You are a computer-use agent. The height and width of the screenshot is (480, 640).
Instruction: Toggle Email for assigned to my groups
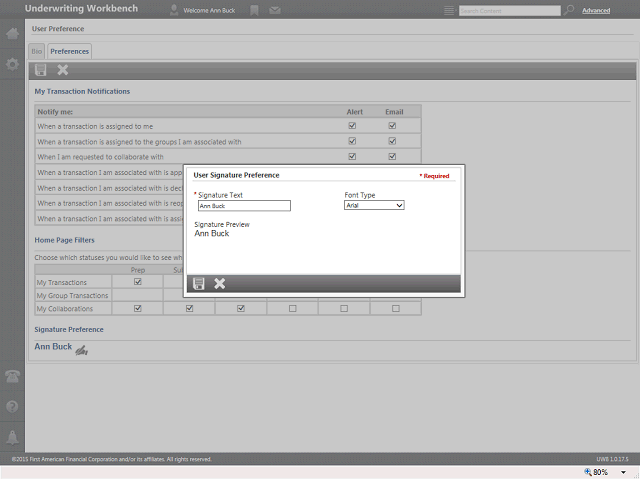[392, 141]
